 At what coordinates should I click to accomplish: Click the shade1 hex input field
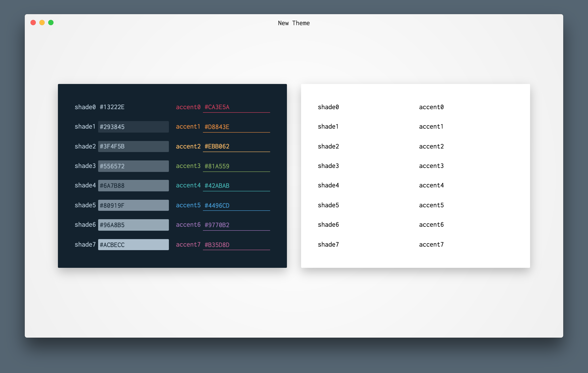[x=133, y=127]
